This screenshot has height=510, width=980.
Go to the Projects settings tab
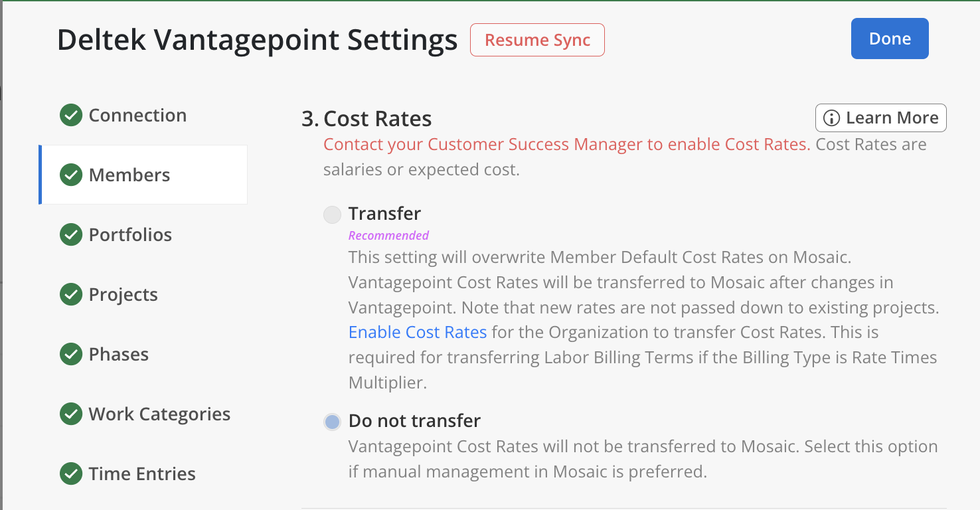(123, 295)
